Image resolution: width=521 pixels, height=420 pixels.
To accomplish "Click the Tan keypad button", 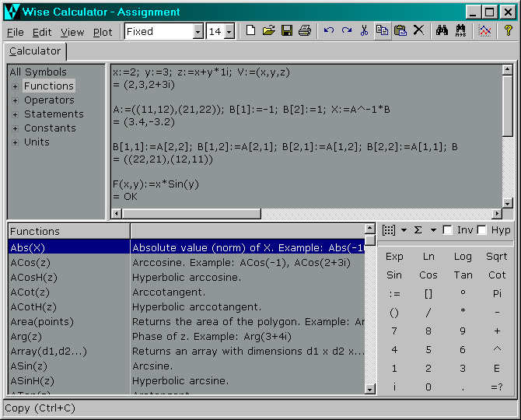I will 463,275.
